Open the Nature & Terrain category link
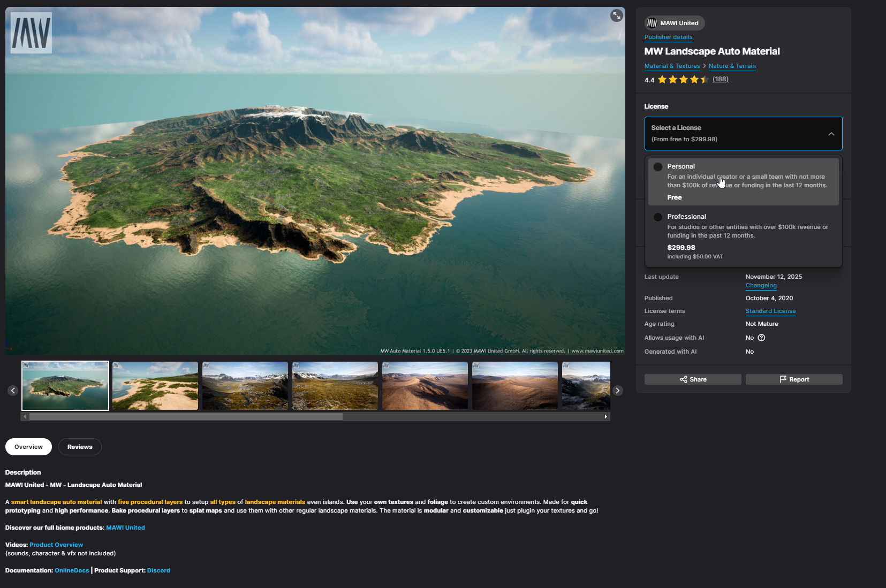 (x=732, y=66)
